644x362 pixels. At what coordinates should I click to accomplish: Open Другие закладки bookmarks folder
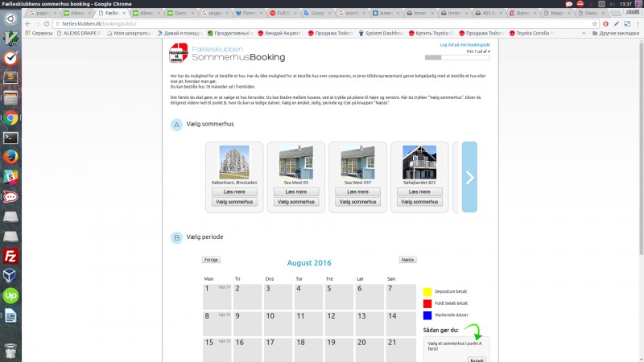coord(615,33)
